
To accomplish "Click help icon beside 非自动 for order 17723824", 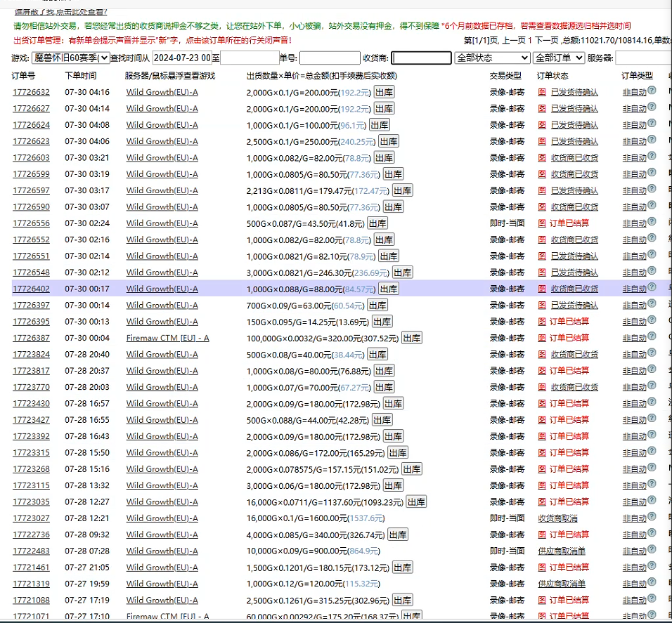I will click(652, 353).
